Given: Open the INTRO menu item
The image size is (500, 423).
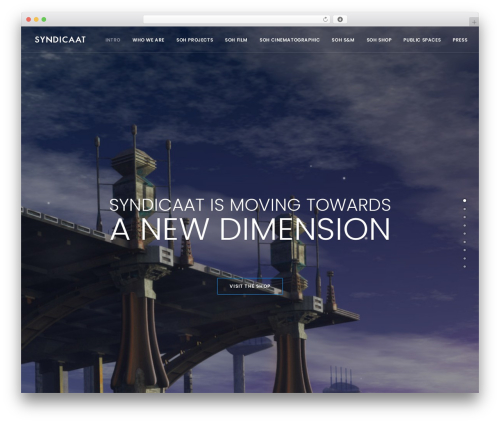Looking at the screenshot, I should (x=113, y=40).
